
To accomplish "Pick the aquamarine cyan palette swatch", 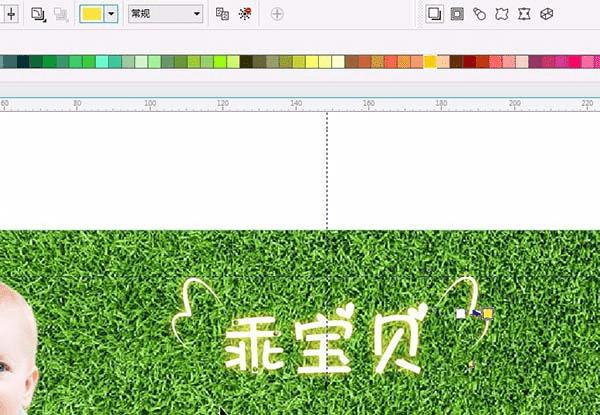I will [x=101, y=62].
